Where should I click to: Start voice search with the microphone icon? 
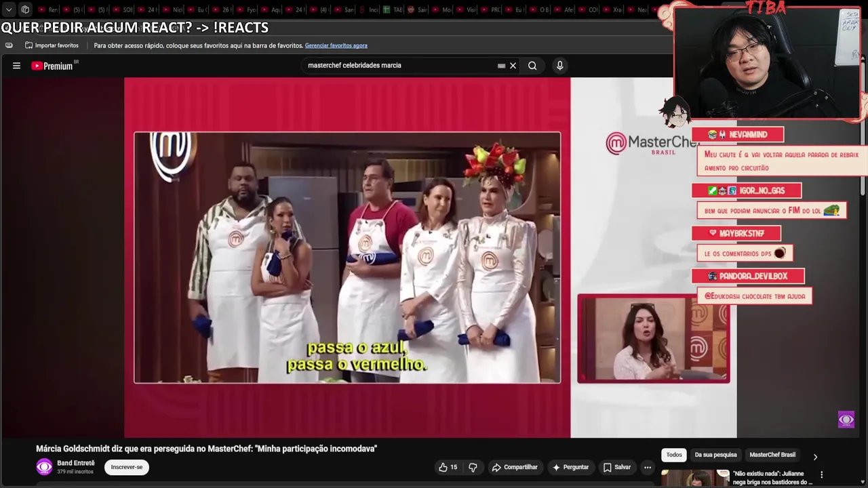pos(559,66)
